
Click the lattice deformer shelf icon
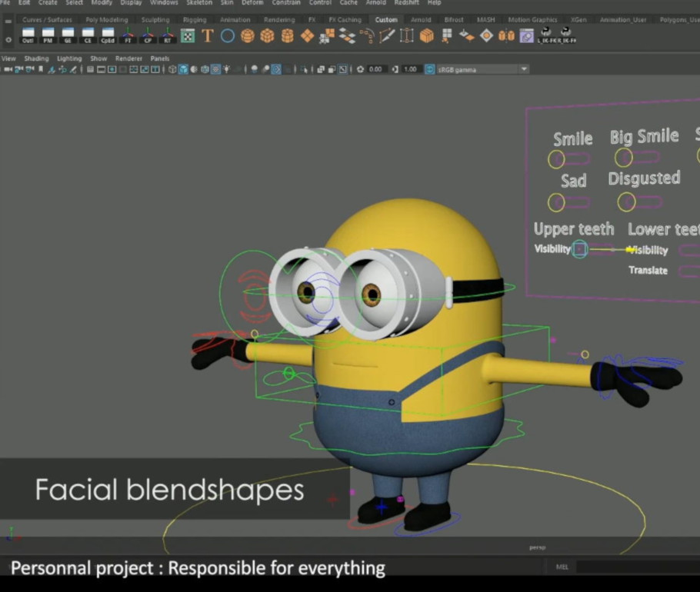pos(406,35)
